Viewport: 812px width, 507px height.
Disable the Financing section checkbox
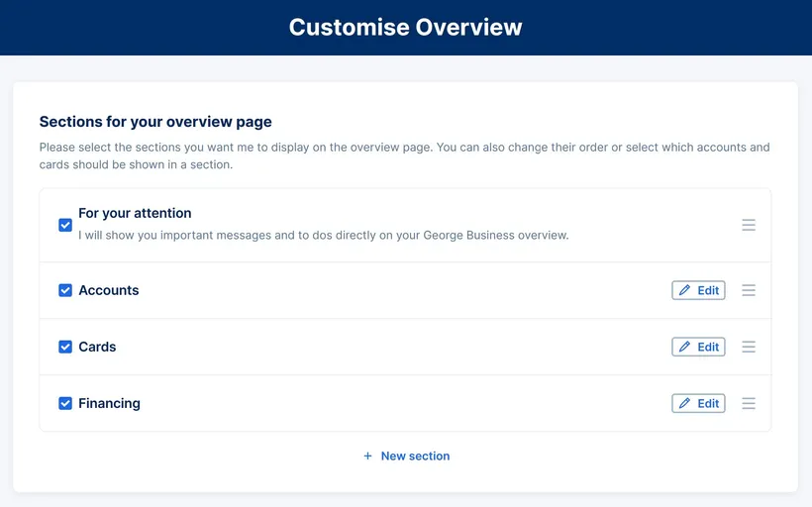click(x=65, y=403)
